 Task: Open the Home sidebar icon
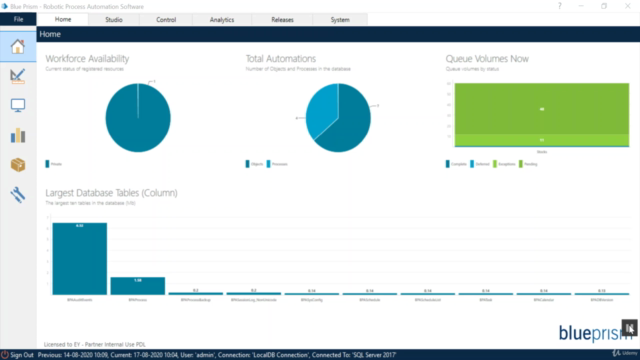(18, 47)
